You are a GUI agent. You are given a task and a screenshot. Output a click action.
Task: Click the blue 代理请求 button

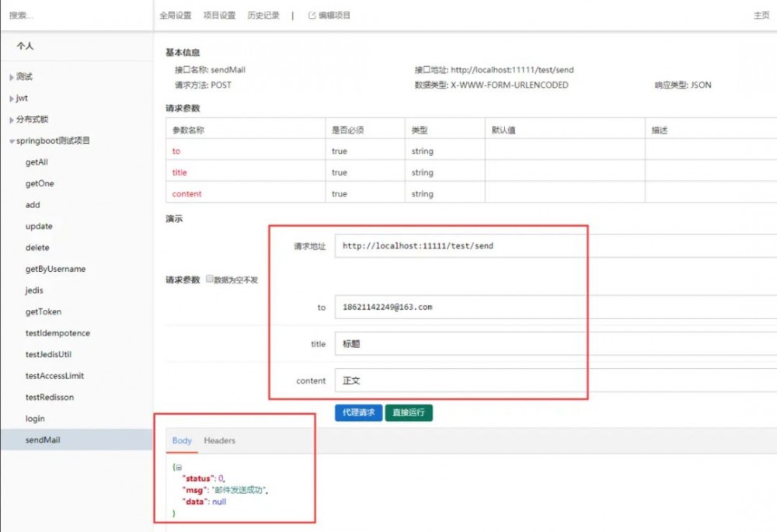358,412
